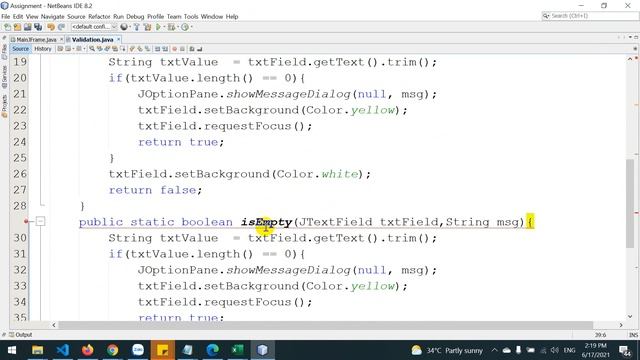
Task: Open the File menu
Action: (6, 16)
